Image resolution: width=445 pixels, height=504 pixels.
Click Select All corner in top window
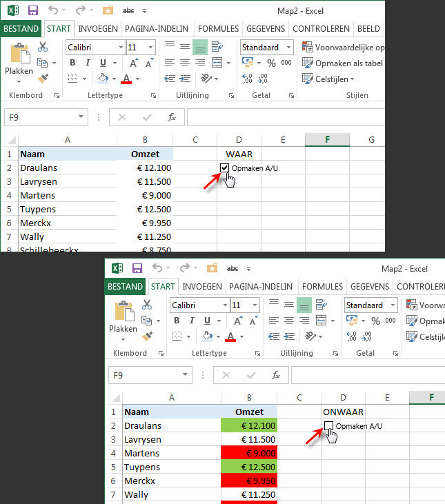[11, 140]
